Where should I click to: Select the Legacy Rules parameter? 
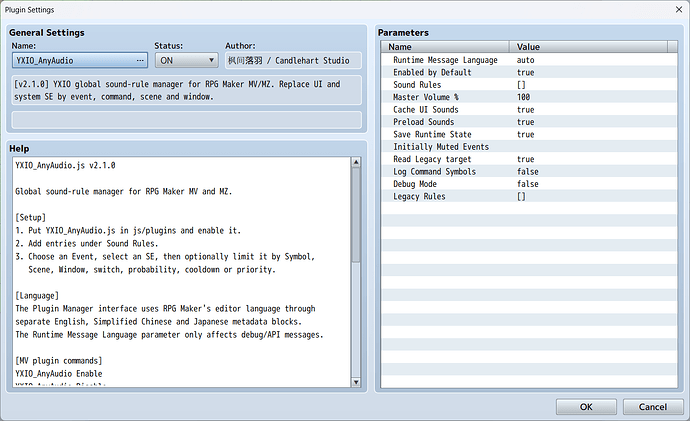pos(529,196)
